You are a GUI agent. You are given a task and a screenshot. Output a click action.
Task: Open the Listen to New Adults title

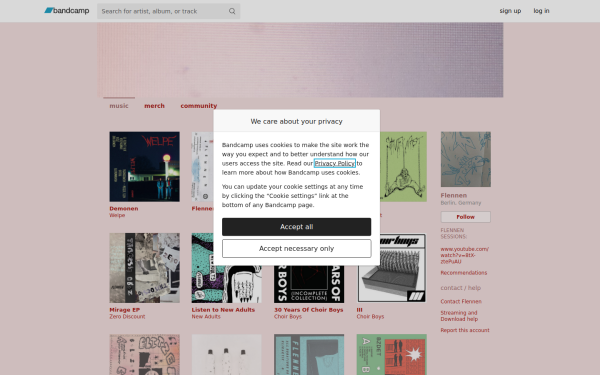pos(223,310)
